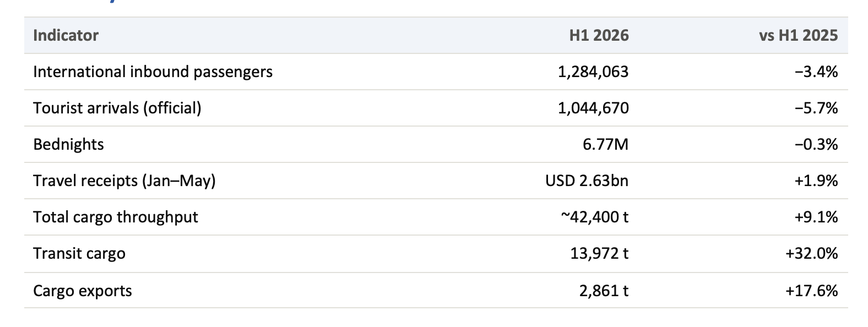Screen dimensions: 868x327
Task: Click Tourist arrivals (official) row label
Action: point(117,108)
